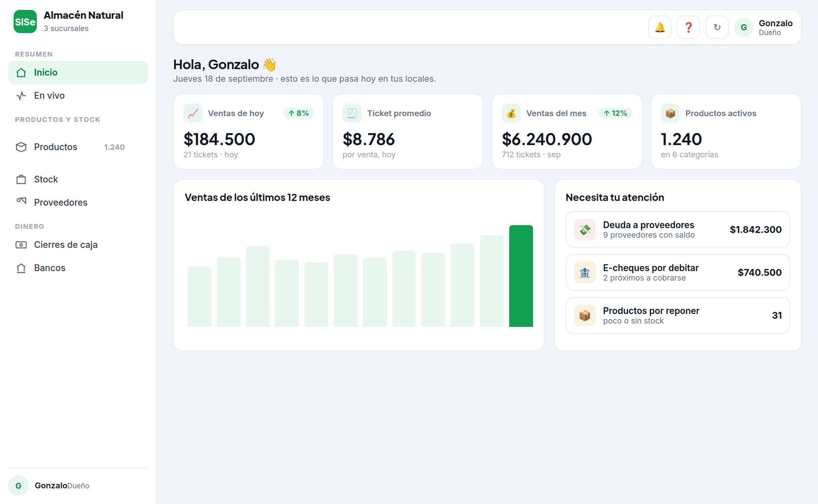This screenshot has height=504, width=818.
Task: Click Almacén Natural store name
Action: [x=84, y=15]
